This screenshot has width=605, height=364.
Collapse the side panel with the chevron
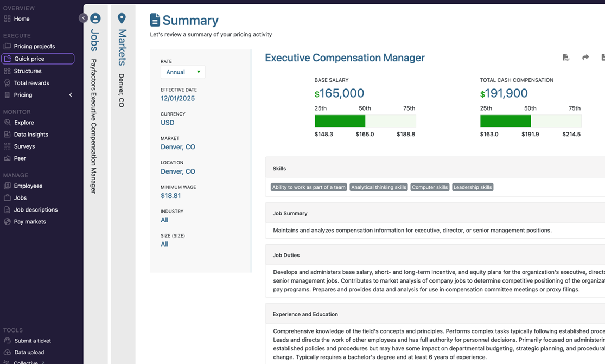[x=83, y=17]
